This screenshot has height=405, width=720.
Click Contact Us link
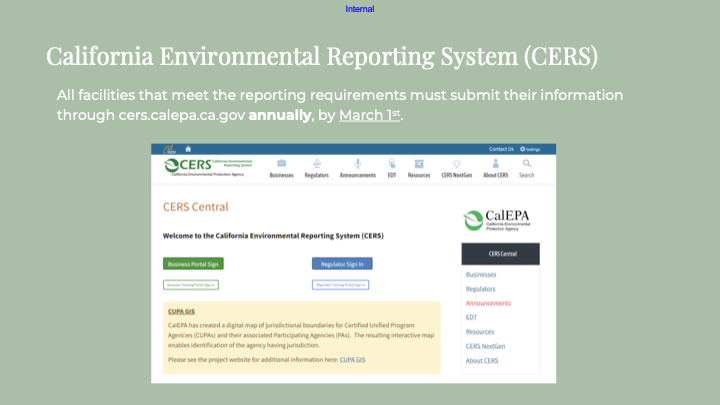click(501, 149)
